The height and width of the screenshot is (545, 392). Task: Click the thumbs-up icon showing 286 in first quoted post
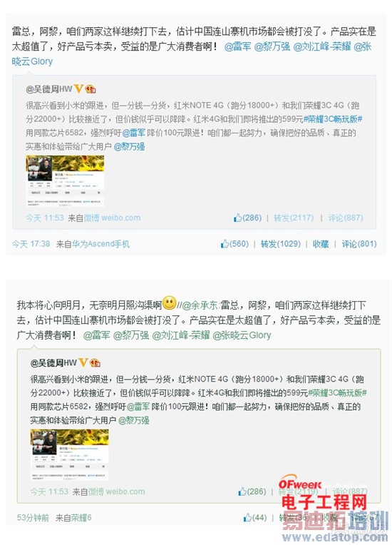pyautogui.click(x=238, y=218)
